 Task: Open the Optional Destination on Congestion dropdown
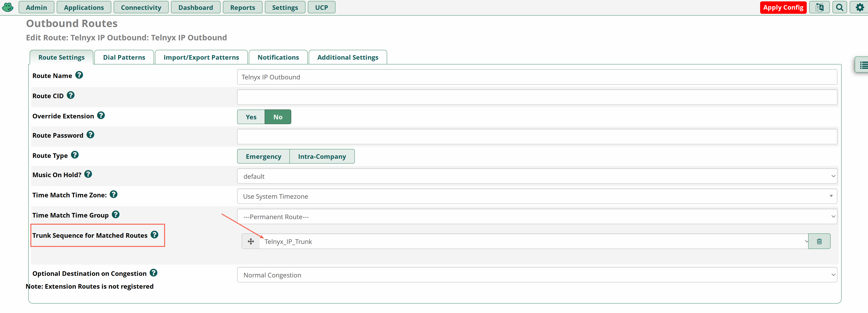[537, 275]
